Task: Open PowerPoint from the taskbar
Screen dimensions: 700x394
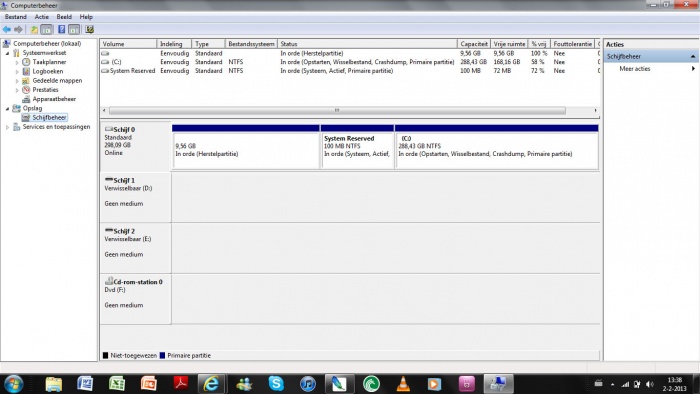Action: pyautogui.click(x=149, y=384)
